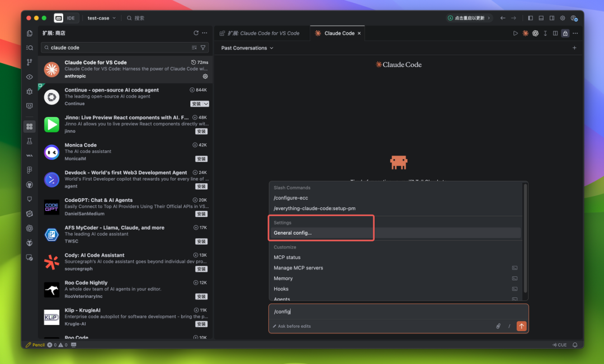This screenshot has width=604, height=364.
Task: Toggle the primary sidebar layout button
Action: [x=531, y=18]
